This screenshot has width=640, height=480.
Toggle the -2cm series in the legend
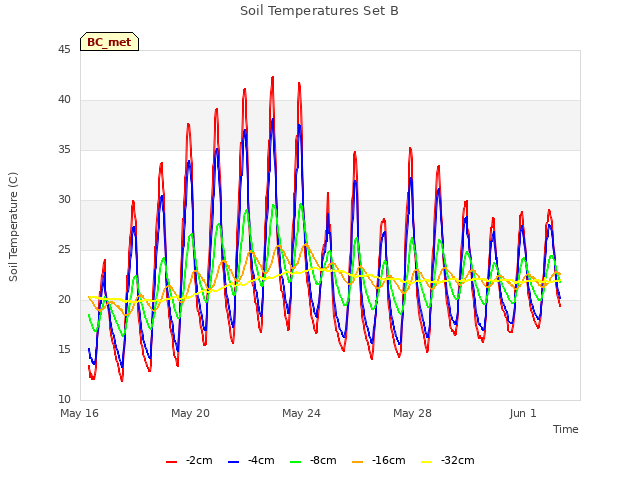(x=189, y=460)
